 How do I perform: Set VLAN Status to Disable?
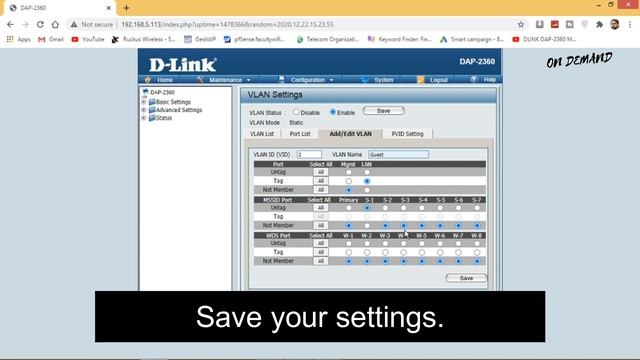click(296, 112)
